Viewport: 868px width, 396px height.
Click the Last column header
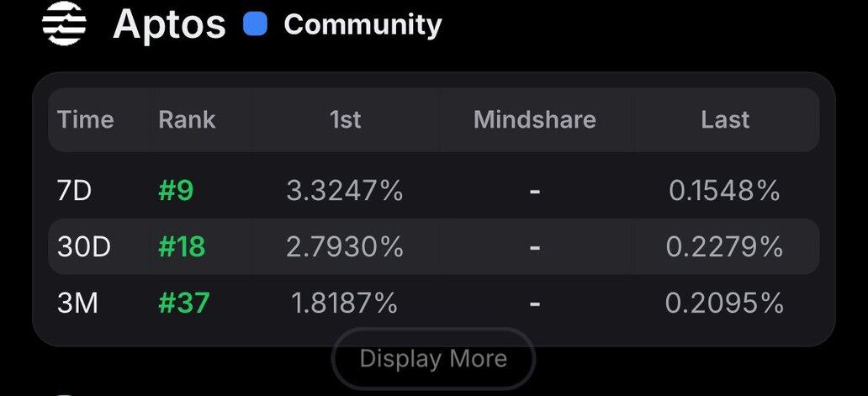725,120
